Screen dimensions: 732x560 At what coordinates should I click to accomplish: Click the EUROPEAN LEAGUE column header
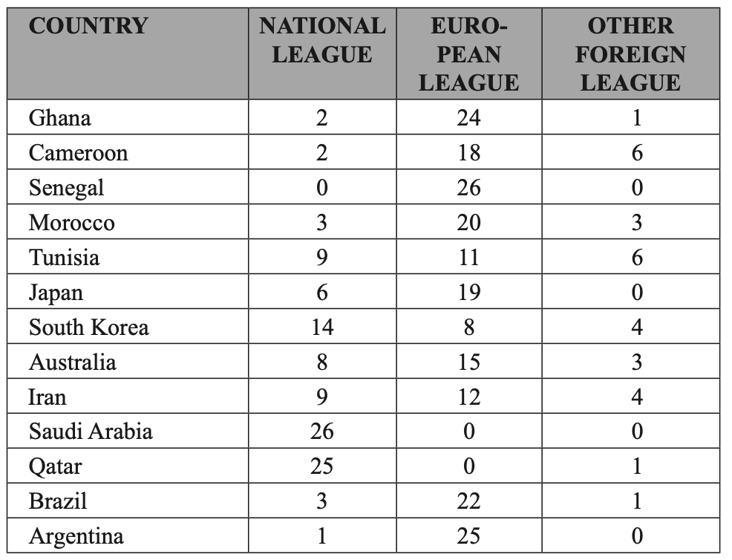click(468, 54)
